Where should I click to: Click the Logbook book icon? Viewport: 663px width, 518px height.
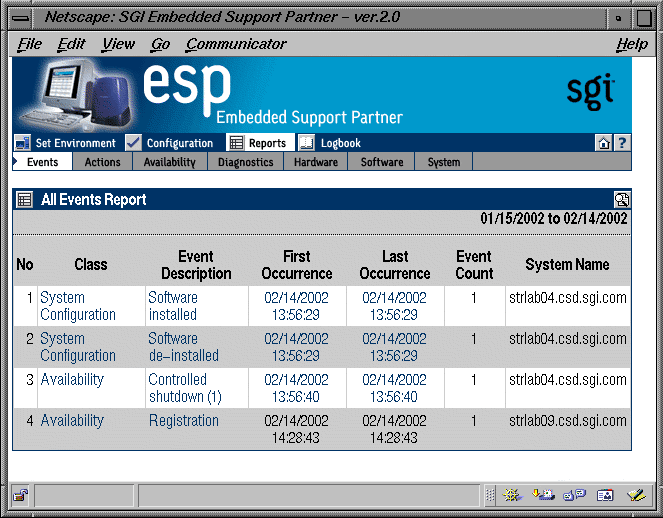point(307,143)
